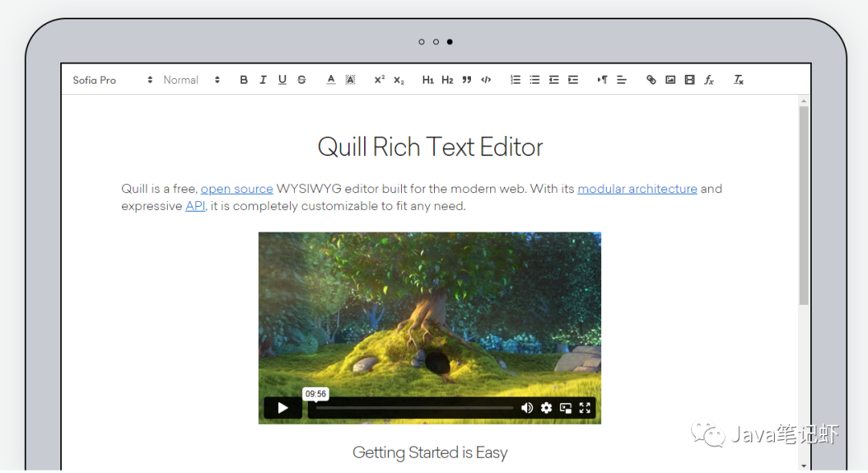Apply strikethrough formatting
The width and height of the screenshot is (868, 473).
pos(301,80)
